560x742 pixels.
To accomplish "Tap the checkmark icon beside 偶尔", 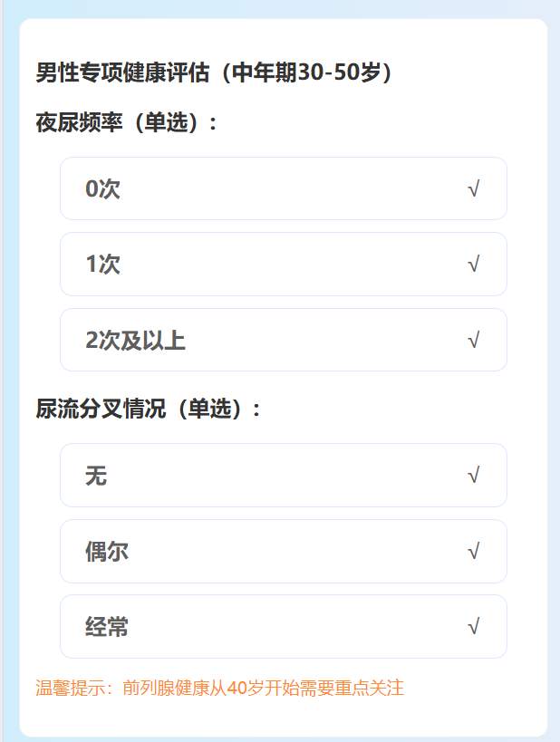I will [474, 552].
